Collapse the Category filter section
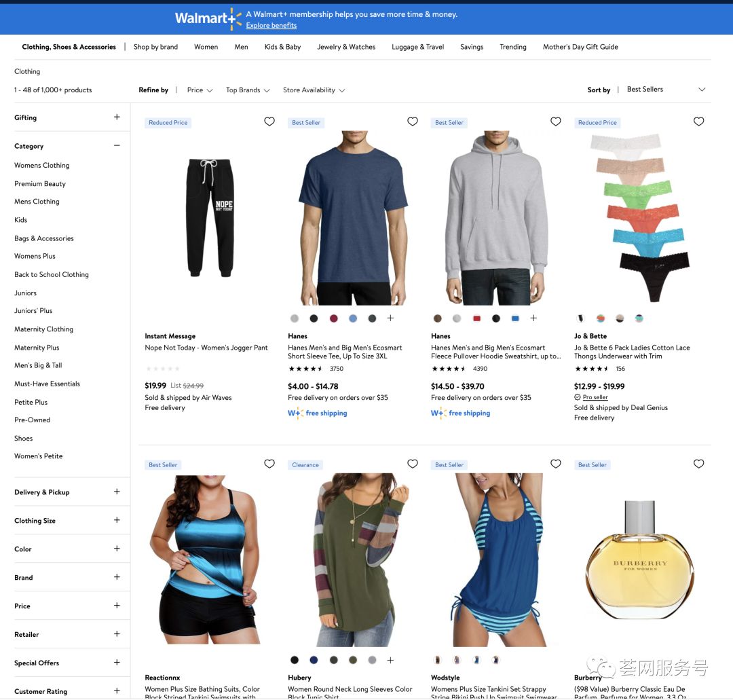Viewport: 733px width, 700px height. (x=117, y=145)
